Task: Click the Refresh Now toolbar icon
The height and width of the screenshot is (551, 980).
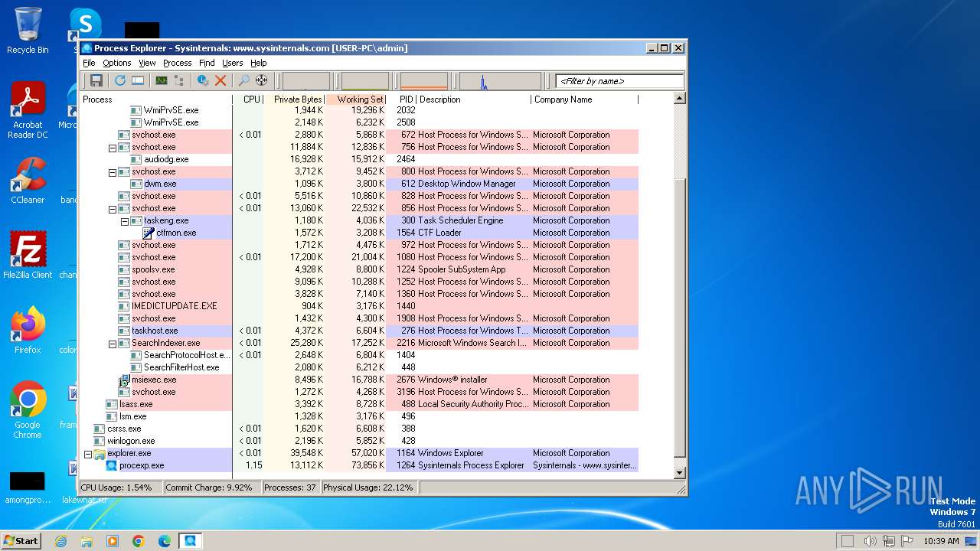Action: click(120, 80)
